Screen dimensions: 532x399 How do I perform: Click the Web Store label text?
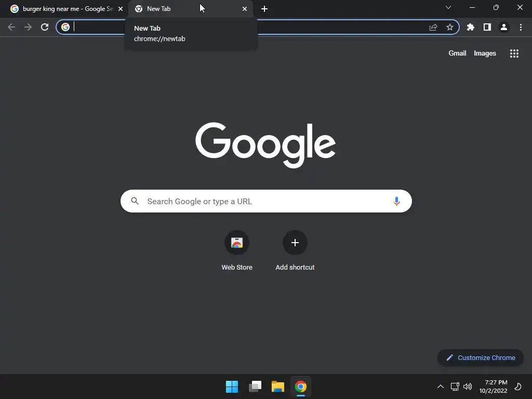[237, 268]
